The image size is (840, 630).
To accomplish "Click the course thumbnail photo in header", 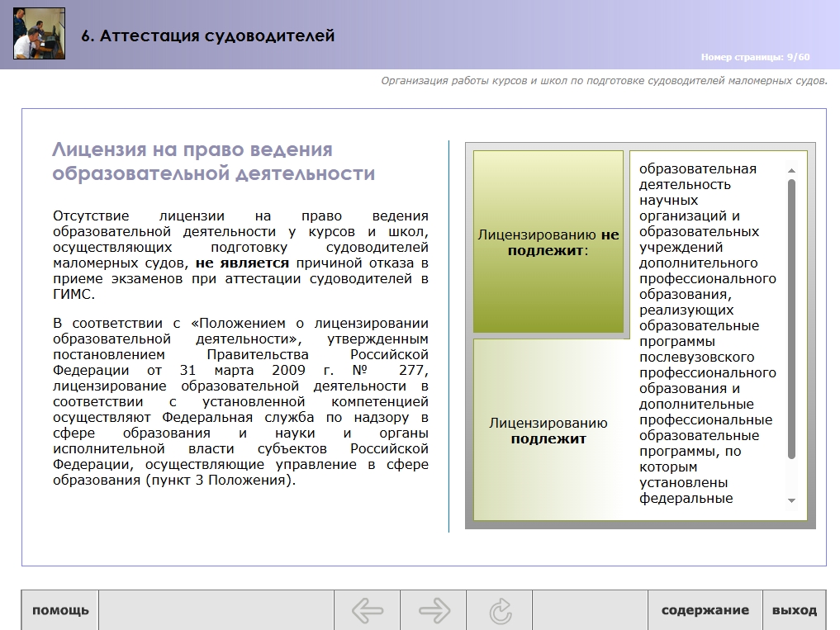I will coord(39,33).
